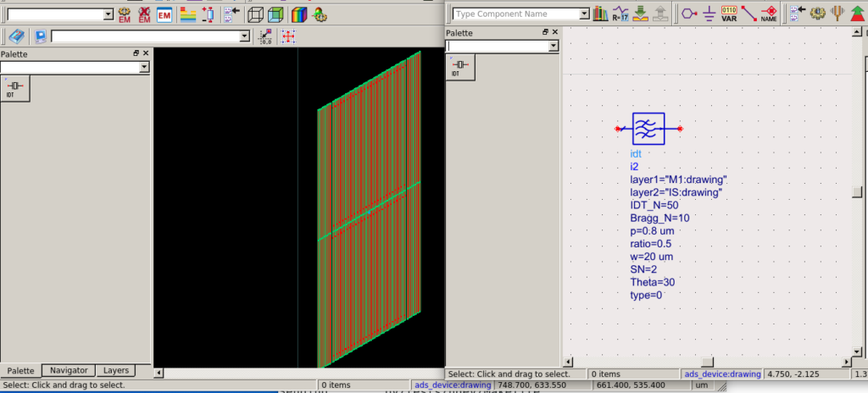Insert a ground symbol in schematic
This screenshot has width=868, height=393.
[x=708, y=14]
